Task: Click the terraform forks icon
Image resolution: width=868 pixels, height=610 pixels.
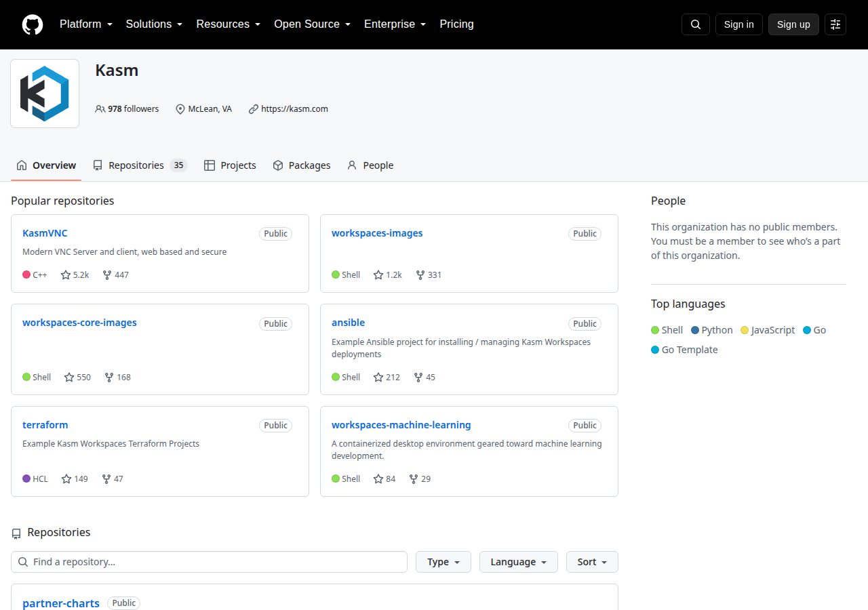Action: click(x=106, y=479)
